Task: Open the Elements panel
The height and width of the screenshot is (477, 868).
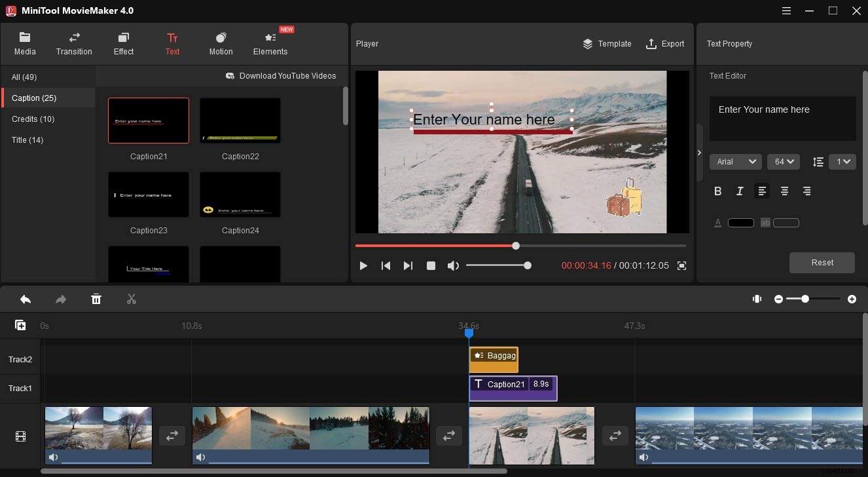Action: pos(270,43)
